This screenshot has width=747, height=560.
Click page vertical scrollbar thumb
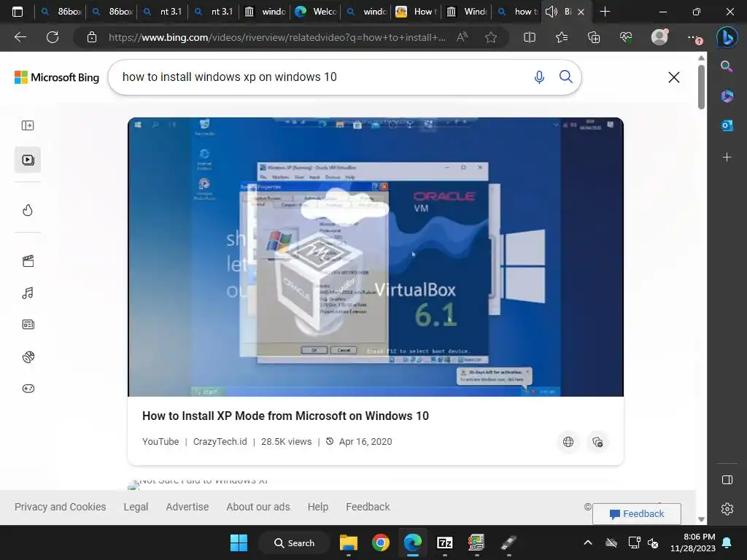tap(701, 87)
